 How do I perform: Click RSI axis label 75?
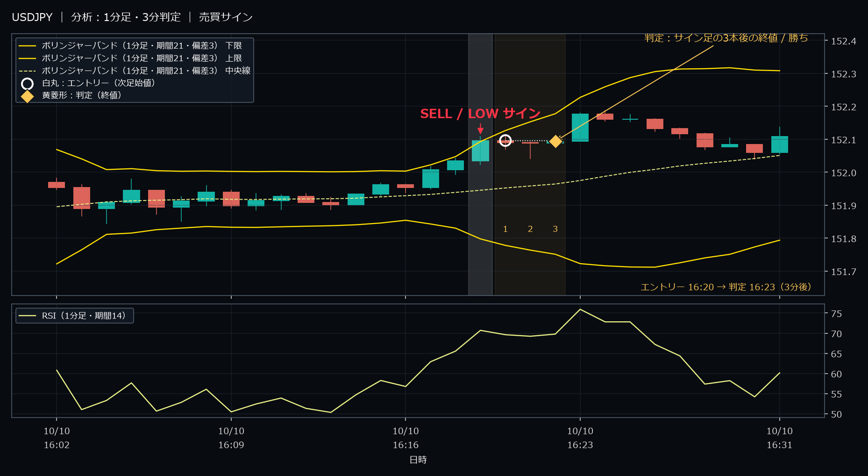pyautogui.click(x=836, y=314)
